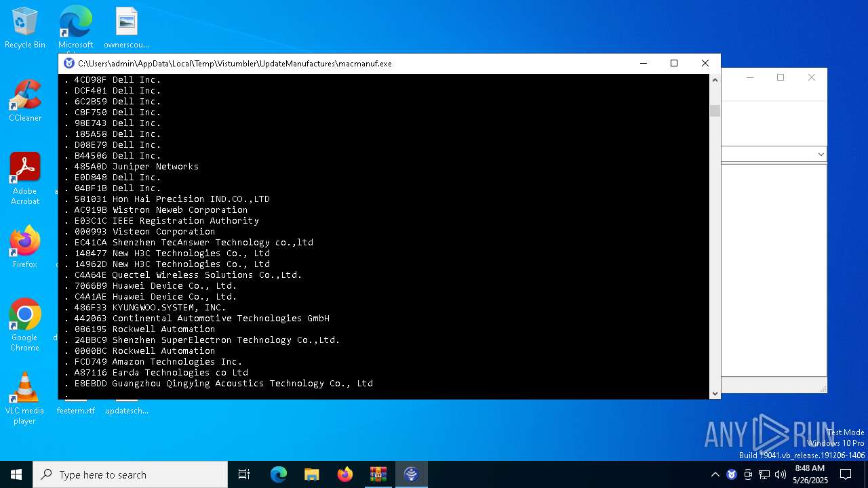Launch CCleaner from the desktop
This screenshot has width=868, height=488.
point(25,101)
